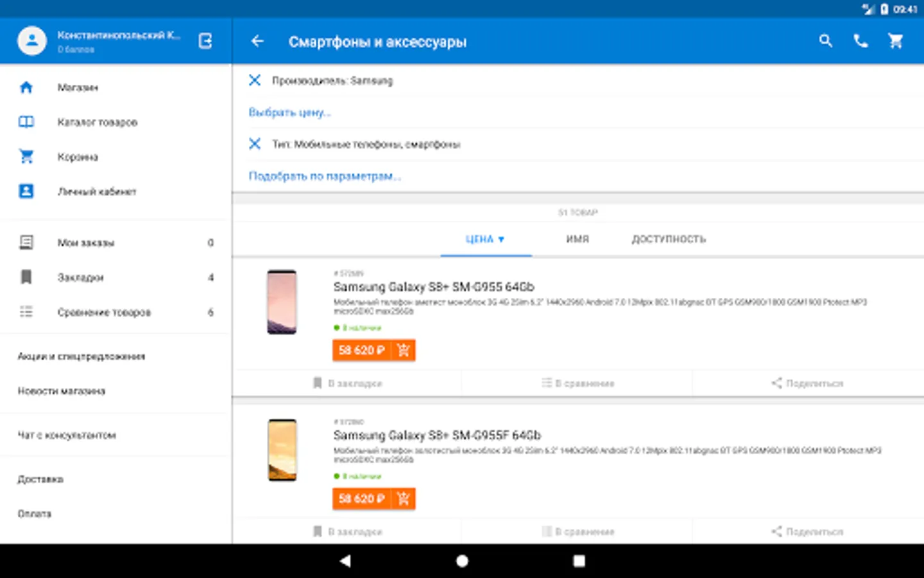
Task: Open Каталог товаров in sidebar
Action: tap(116, 122)
